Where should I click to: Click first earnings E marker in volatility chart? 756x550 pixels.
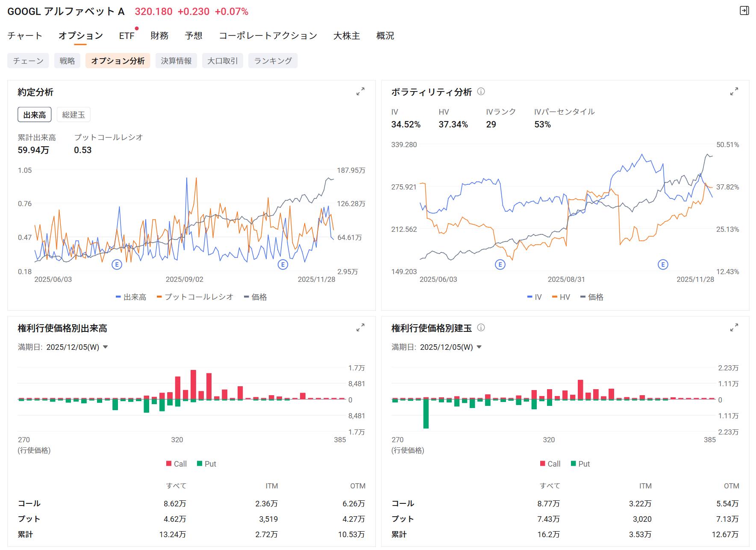point(500,264)
